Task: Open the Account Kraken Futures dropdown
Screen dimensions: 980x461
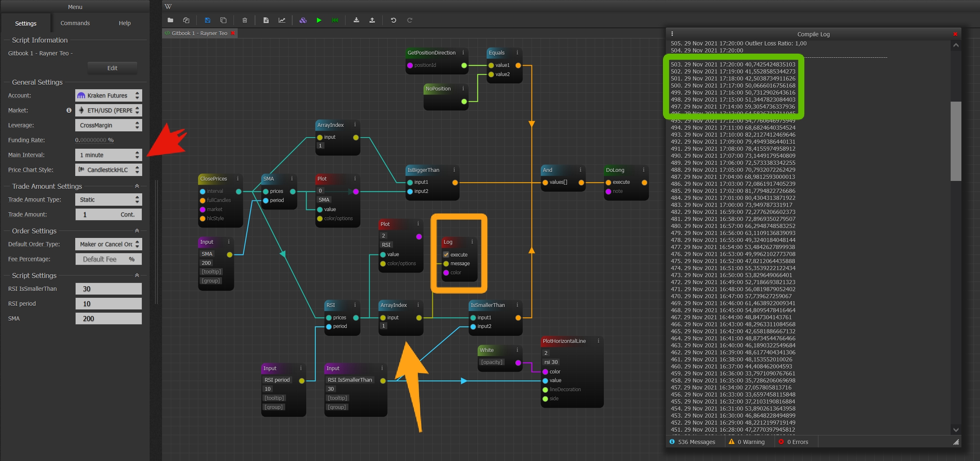Action: pos(108,95)
